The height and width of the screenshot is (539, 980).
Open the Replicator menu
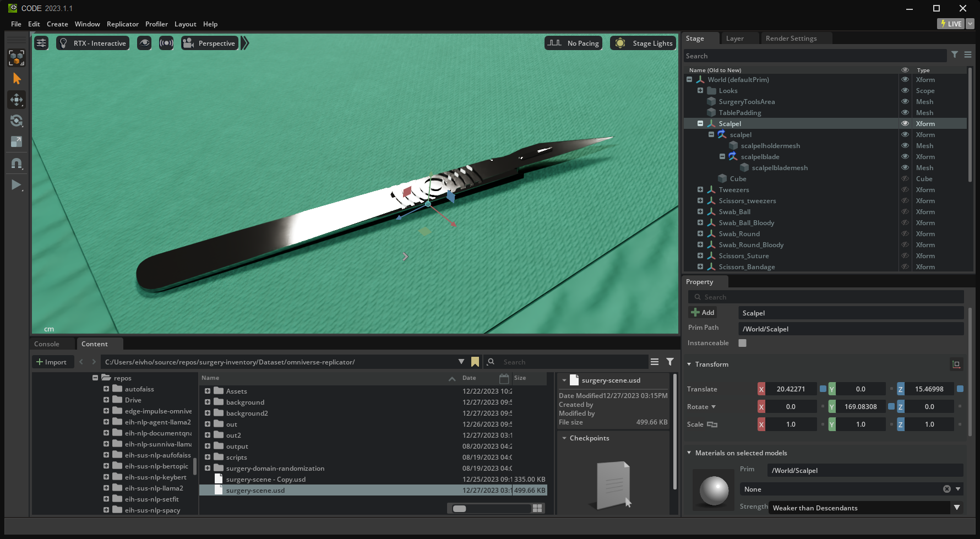(122, 24)
